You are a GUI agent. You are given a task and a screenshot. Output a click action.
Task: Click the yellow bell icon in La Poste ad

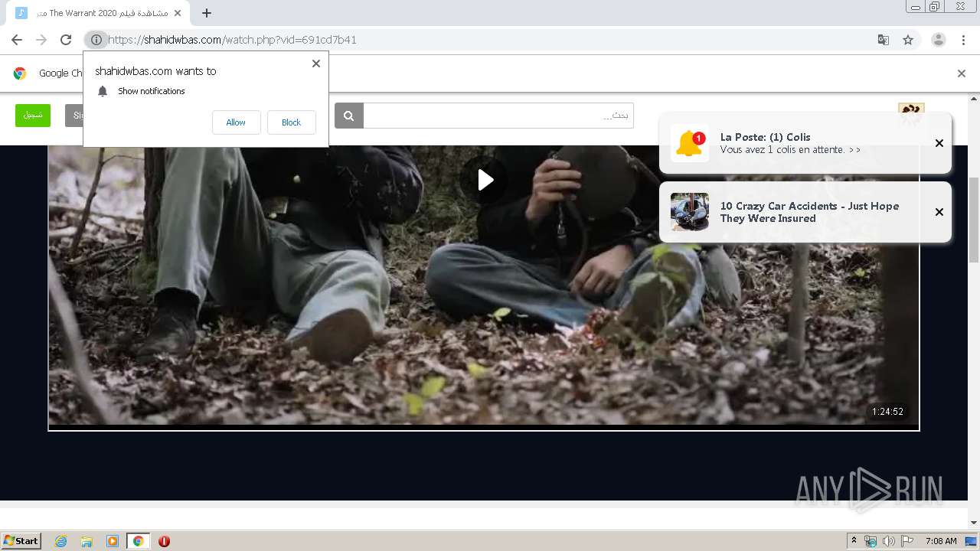pos(690,143)
